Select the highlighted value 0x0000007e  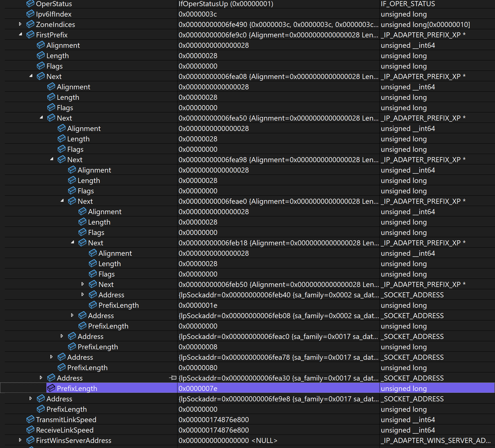pos(198,388)
